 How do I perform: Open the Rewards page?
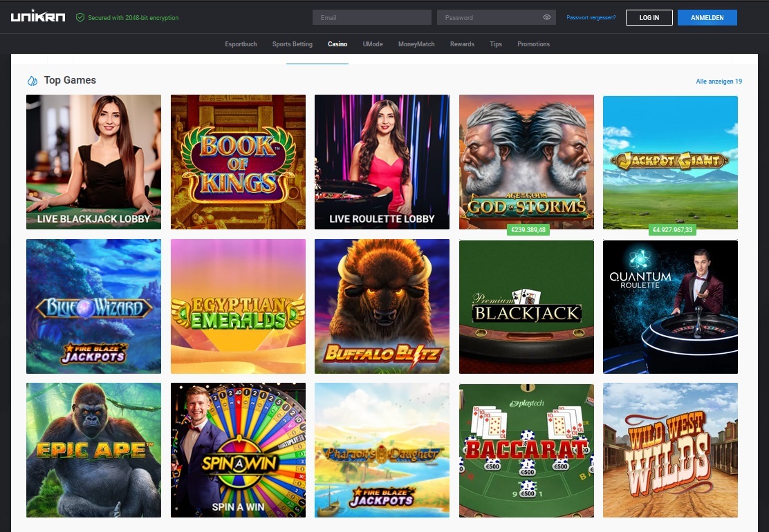[462, 44]
